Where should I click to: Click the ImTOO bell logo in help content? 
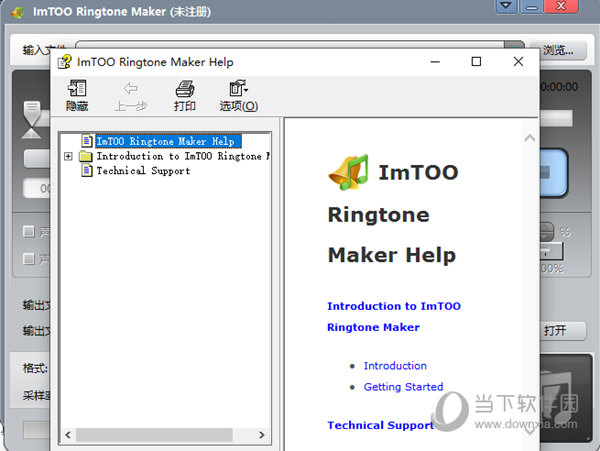(x=349, y=173)
